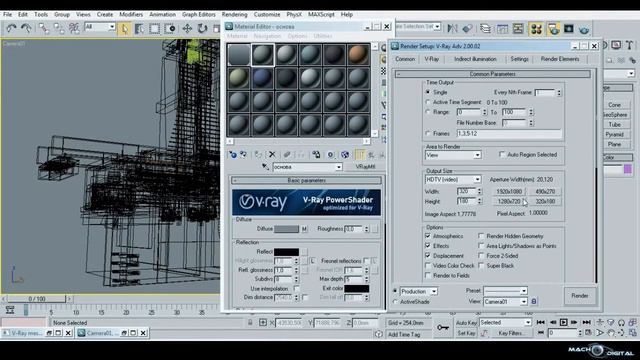The width and height of the screenshot is (640, 360).
Task: Uncheck the Displacement option
Action: pos(428,256)
